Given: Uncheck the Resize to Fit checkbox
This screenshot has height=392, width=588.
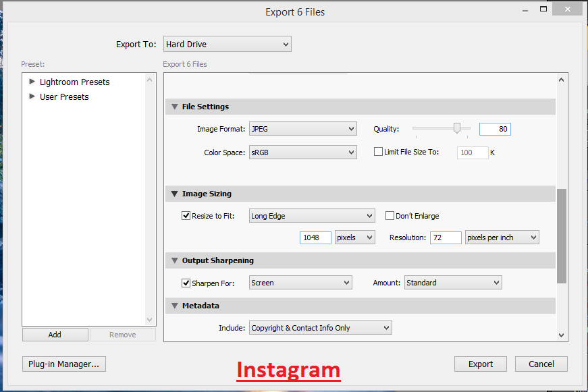Looking at the screenshot, I should pos(186,215).
